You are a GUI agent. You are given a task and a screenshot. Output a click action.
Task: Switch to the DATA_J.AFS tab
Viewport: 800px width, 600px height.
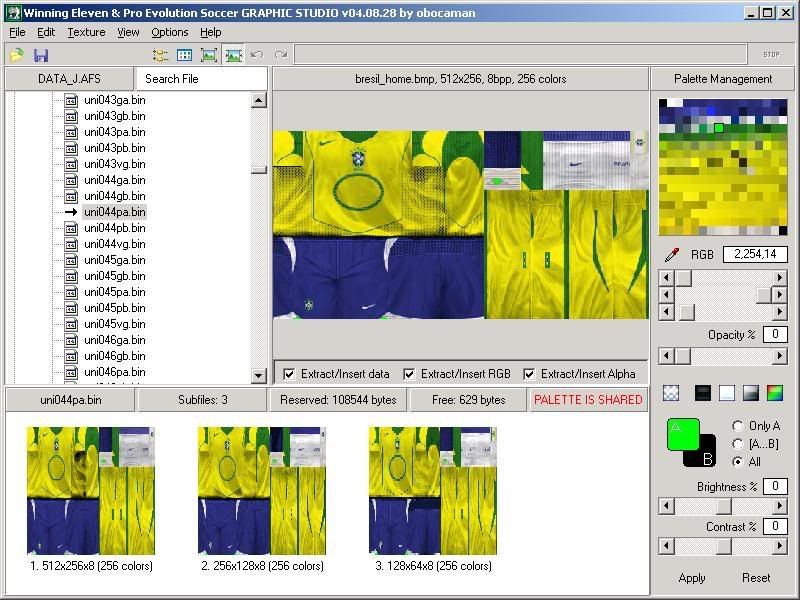click(x=69, y=79)
